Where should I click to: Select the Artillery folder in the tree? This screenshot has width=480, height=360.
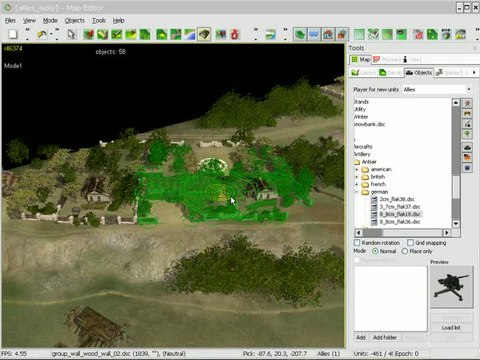pyautogui.click(x=362, y=154)
